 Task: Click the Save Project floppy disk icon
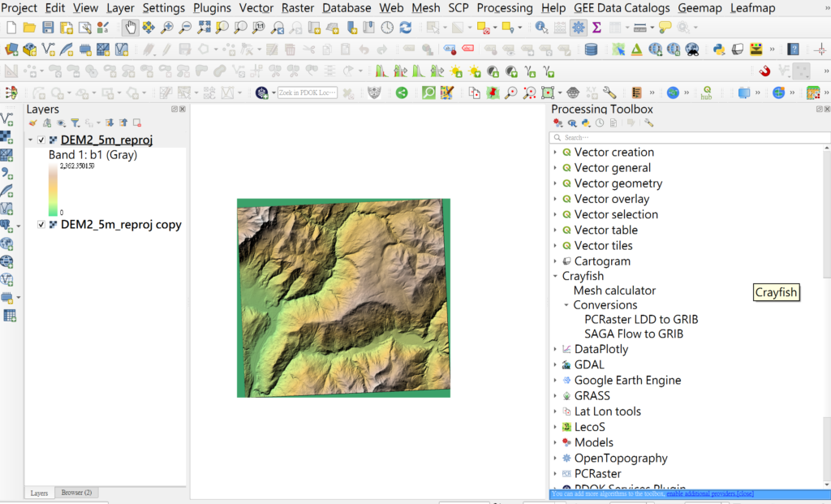(48, 28)
